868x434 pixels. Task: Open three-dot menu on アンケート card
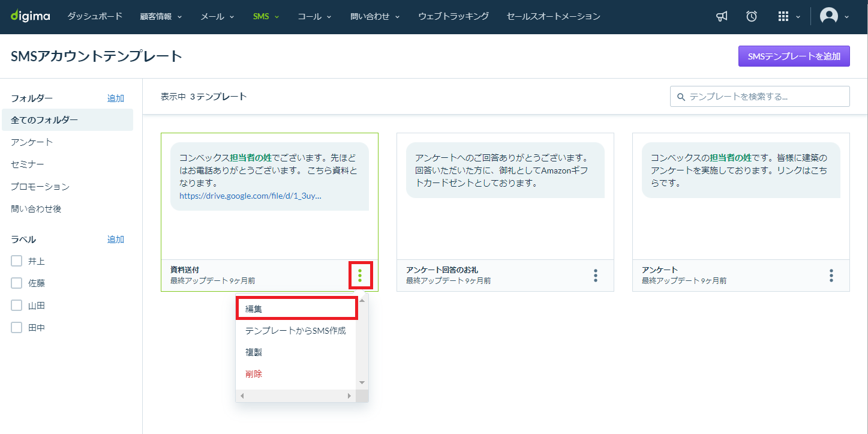(x=831, y=276)
